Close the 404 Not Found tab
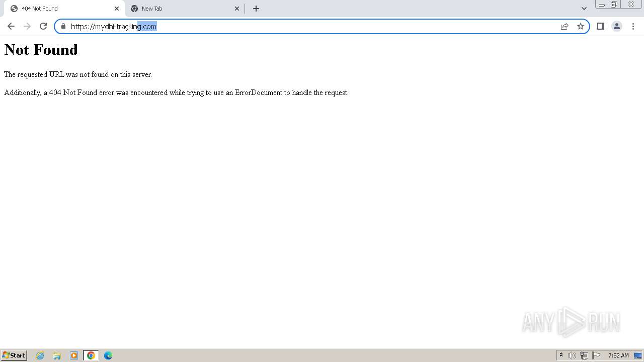The image size is (644, 362). click(117, 9)
